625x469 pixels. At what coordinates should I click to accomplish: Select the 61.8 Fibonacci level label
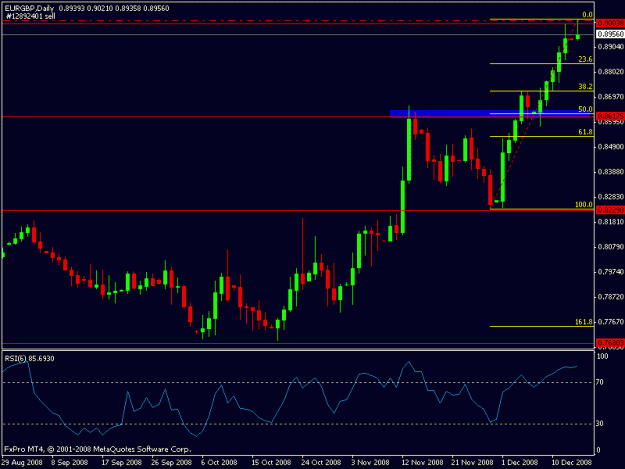(x=585, y=132)
